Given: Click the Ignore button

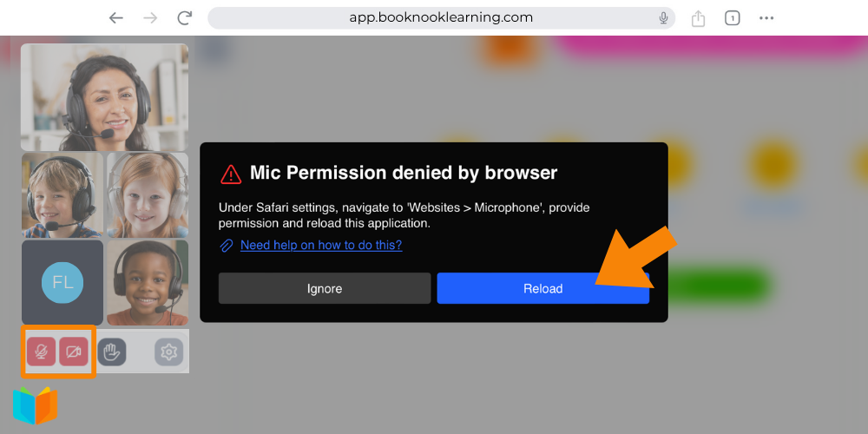Looking at the screenshot, I should [x=325, y=288].
